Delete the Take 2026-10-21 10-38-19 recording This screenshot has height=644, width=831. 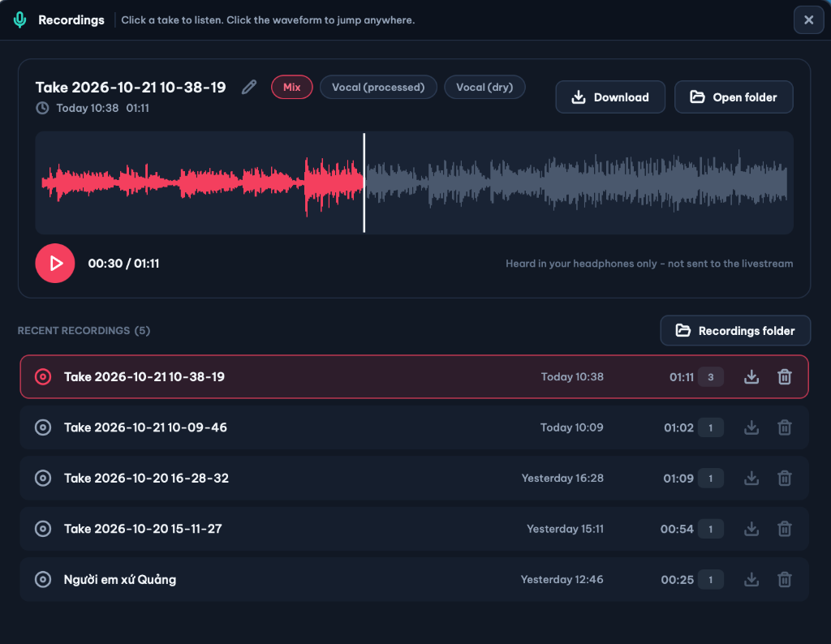pos(785,376)
